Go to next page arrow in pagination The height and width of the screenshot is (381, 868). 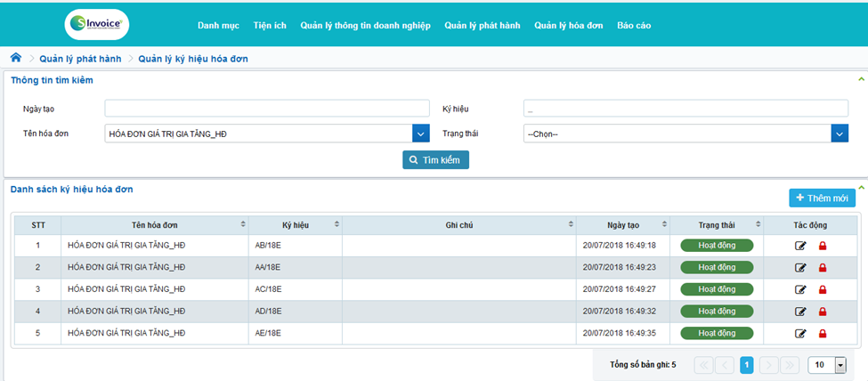(770, 365)
